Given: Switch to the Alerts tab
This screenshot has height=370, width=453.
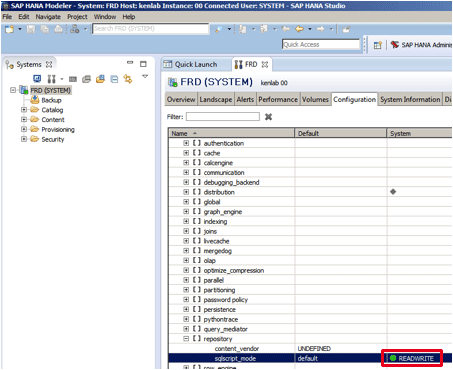Looking at the screenshot, I should point(245,99).
